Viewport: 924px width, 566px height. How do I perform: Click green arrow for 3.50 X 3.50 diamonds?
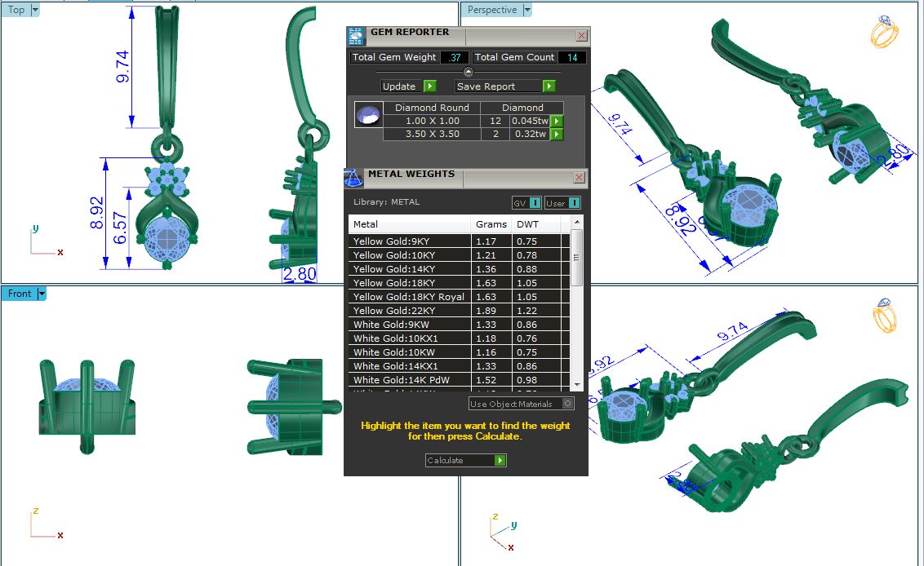pos(557,134)
